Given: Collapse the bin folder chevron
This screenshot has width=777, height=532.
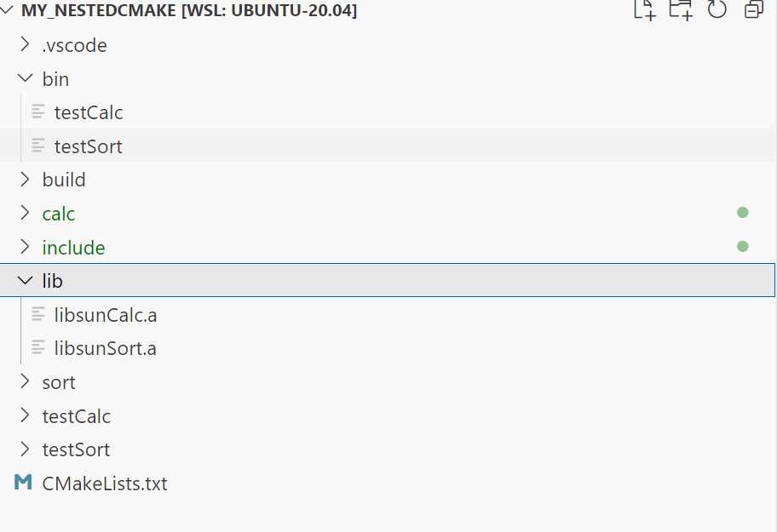Looking at the screenshot, I should (25, 79).
